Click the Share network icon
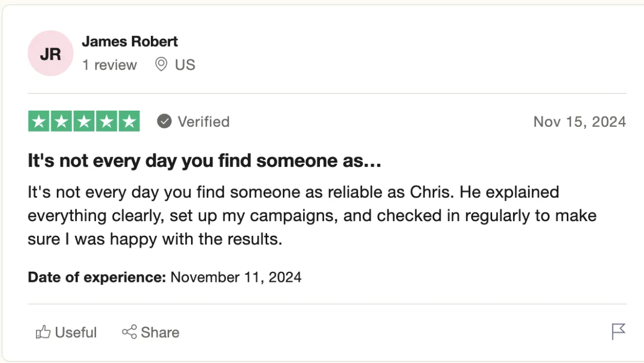 coord(129,332)
